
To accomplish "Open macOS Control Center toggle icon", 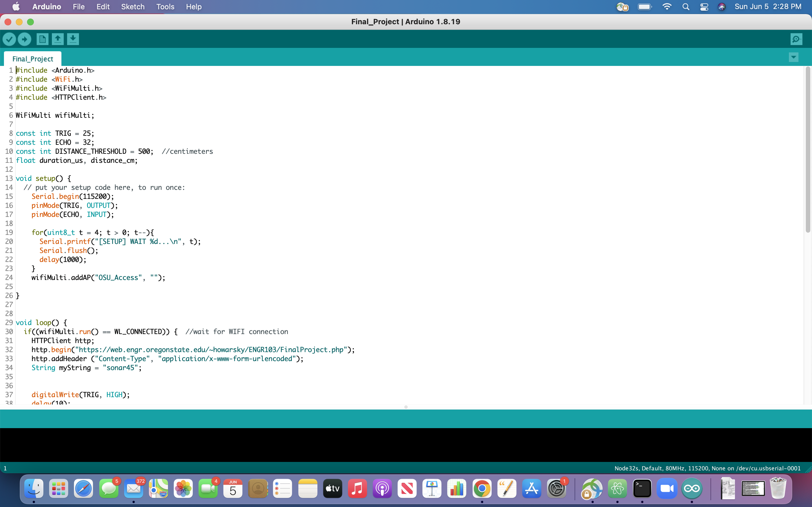I will (704, 7).
